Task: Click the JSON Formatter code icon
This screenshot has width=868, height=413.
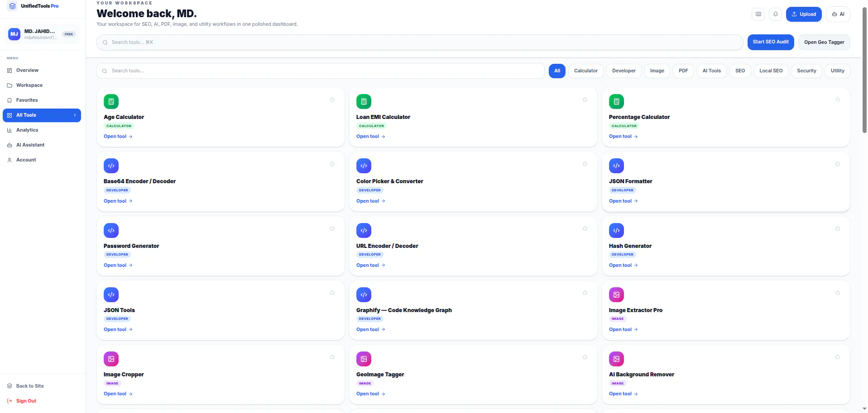Action: (x=616, y=166)
